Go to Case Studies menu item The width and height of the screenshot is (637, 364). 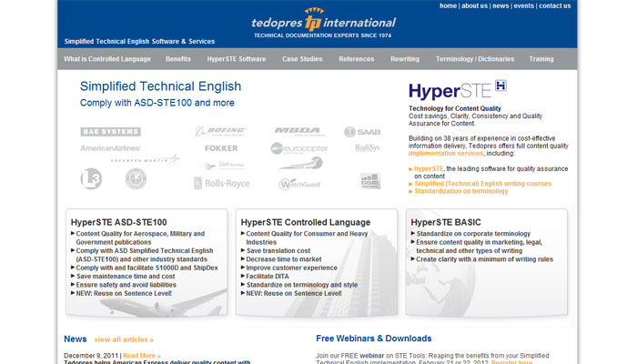(x=302, y=59)
